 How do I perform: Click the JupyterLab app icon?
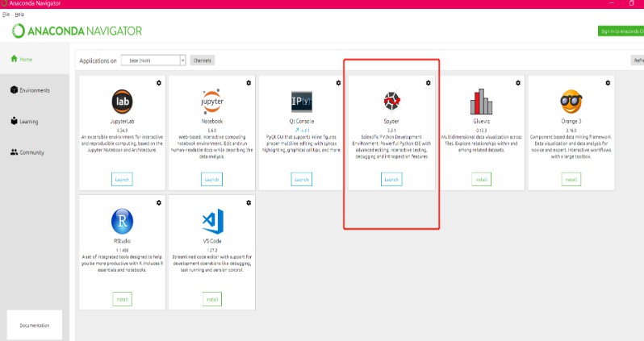point(122,102)
